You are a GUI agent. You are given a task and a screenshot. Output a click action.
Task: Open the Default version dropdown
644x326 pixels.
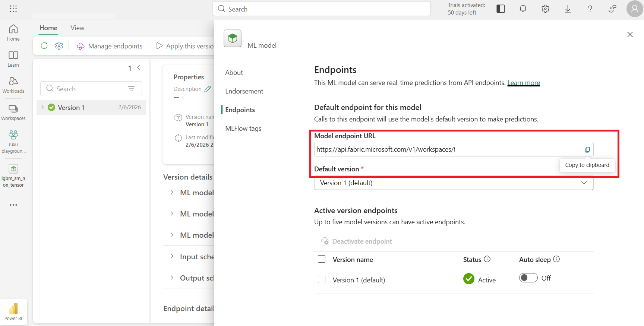[454, 183]
